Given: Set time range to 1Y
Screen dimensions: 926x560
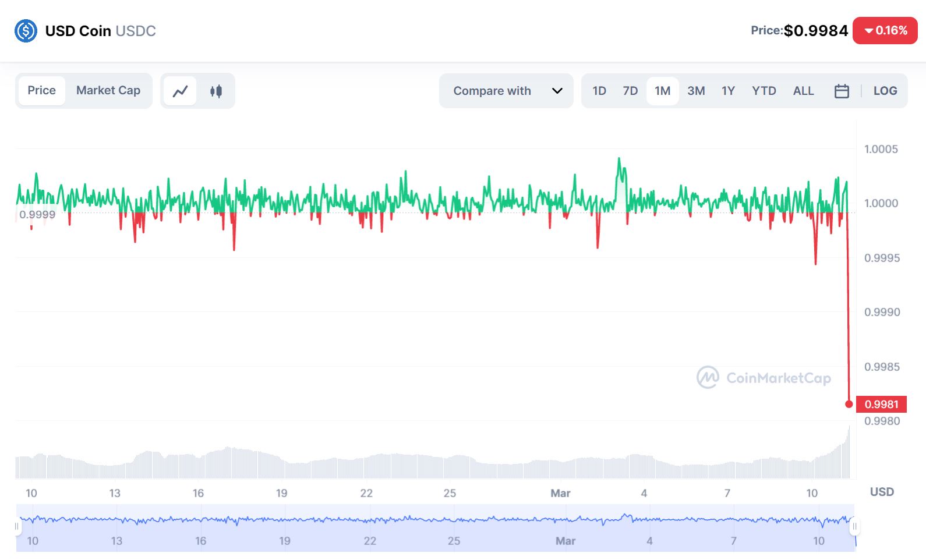Looking at the screenshot, I should (x=728, y=91).
